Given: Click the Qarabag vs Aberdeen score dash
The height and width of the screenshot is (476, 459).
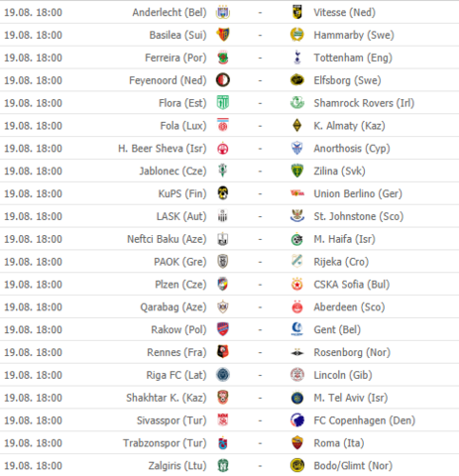Looking at the screenshot, I should [260, 307].
